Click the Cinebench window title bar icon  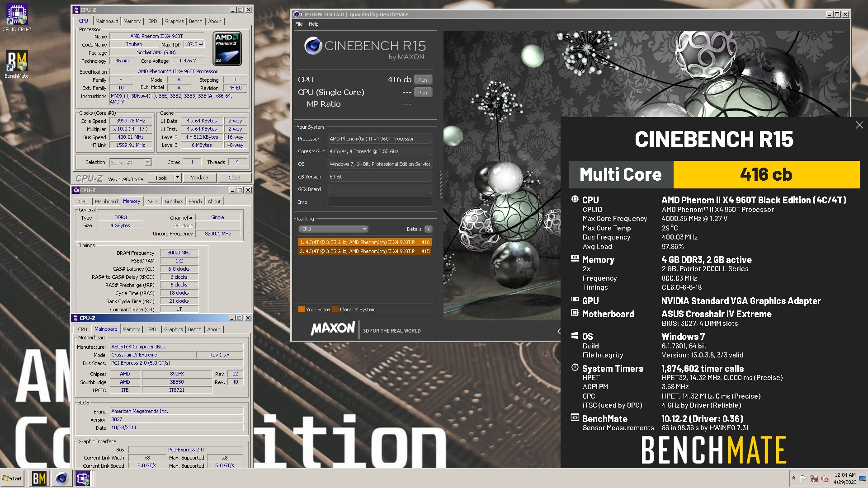click(296, 14)
